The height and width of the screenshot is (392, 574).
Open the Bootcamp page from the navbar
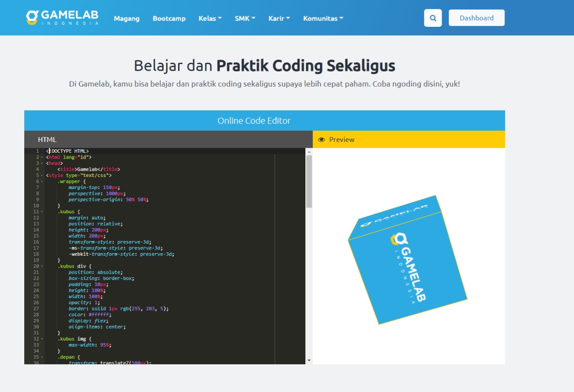tap(169, 19)
